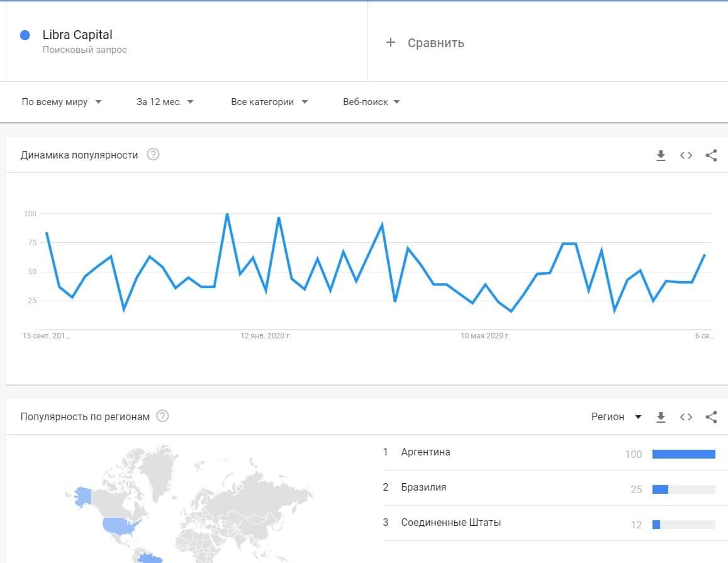Open help icon next to Популярность по регионам

[x=162, y=416]
